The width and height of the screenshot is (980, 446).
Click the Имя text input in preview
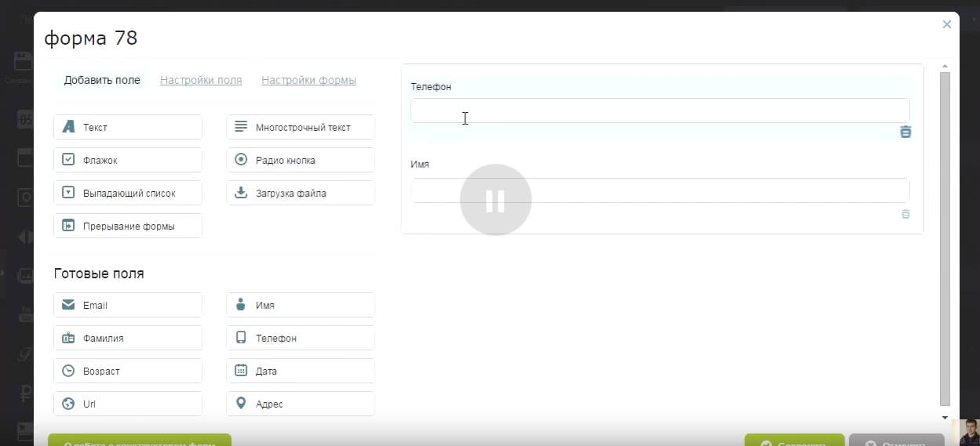(659, 190)
